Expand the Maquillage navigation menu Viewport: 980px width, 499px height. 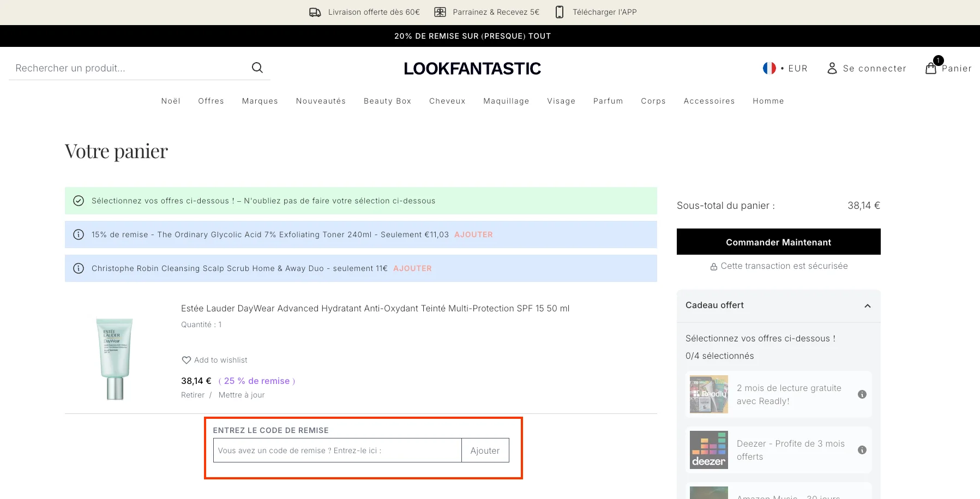506,101
